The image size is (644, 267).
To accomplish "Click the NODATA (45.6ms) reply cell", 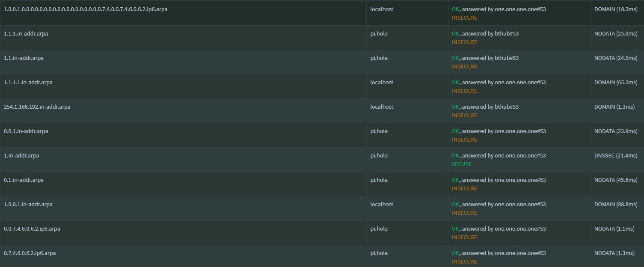I will 616,180.
